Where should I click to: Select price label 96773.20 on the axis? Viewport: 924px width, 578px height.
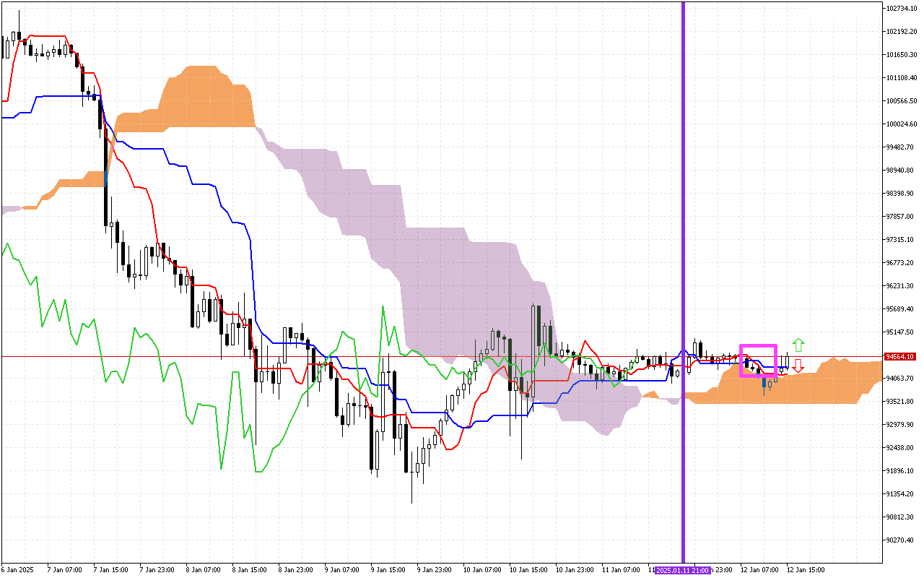[x=901, y=263]
